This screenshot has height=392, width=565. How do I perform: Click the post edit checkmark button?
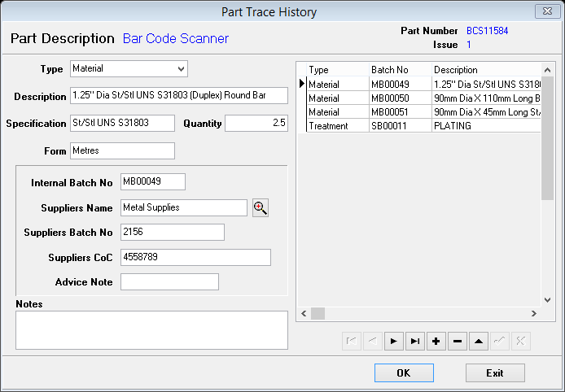coord(500,342)
